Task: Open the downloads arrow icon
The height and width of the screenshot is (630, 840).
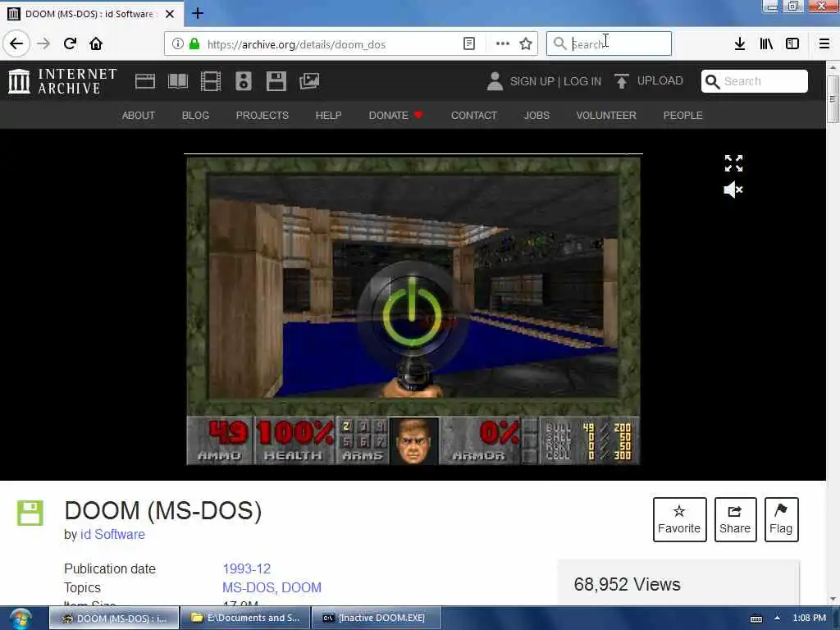Action: [740, 44]
